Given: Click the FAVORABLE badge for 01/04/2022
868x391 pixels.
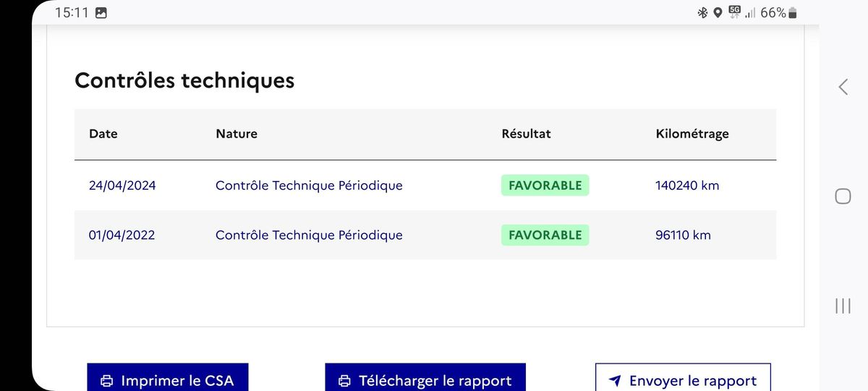Looking at the screenshot, I should [545, 235].
